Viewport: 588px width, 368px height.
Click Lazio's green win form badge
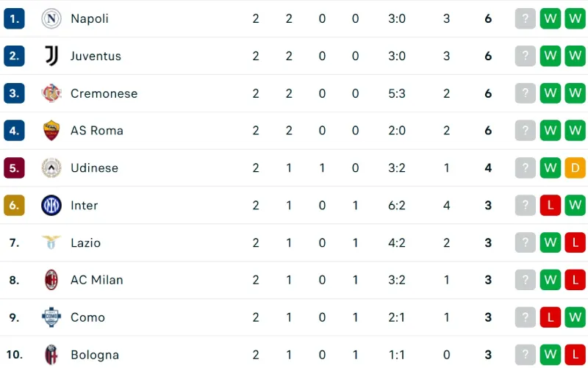tap(550, 242)
